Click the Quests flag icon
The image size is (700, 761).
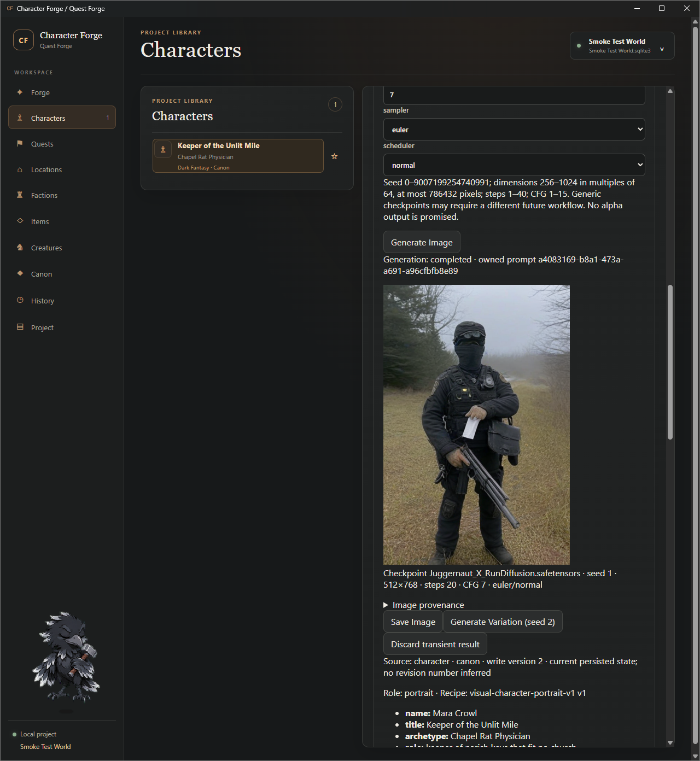[20, 143]
